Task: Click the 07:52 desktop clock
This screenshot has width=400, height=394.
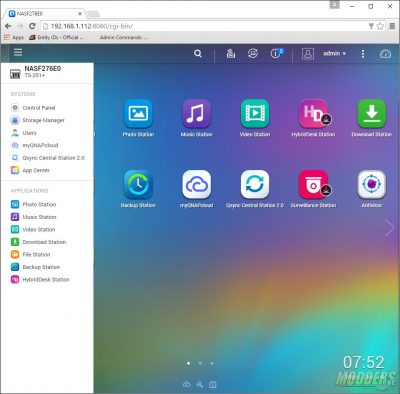Action: [x=364, y=363]
